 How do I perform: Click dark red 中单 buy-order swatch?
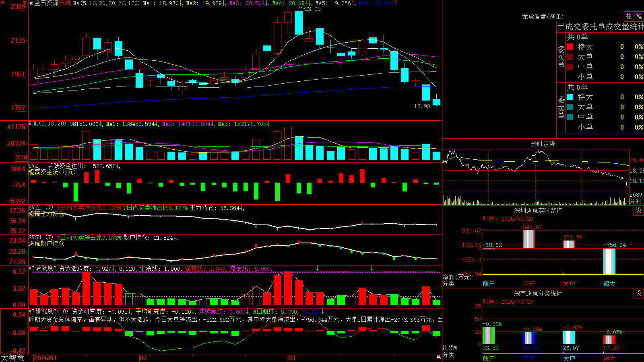pos(570,67)
